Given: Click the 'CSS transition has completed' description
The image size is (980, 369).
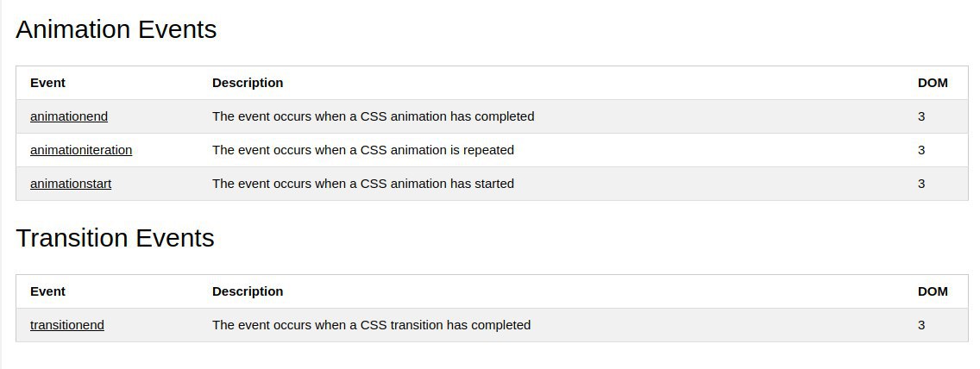Looking at the screenshot, I should pyautogui.click(x=371, y=325).
